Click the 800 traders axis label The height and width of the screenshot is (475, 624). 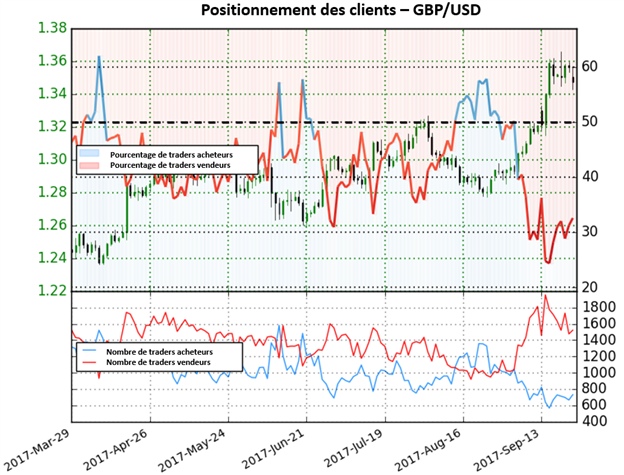pyautogui.click(x=594, y=389)
